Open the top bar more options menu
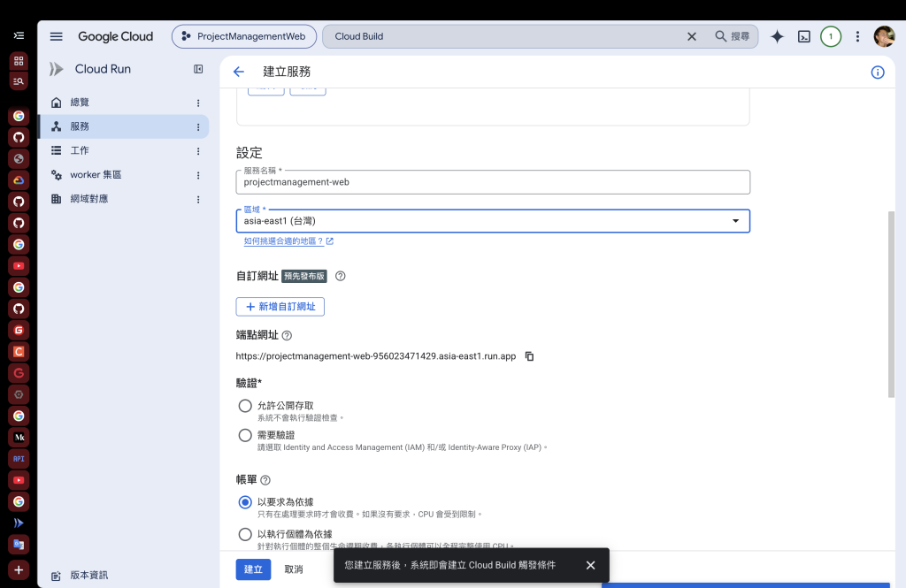Image resolution: width=906 pixels, height=588 pixels. coord(857,36)
